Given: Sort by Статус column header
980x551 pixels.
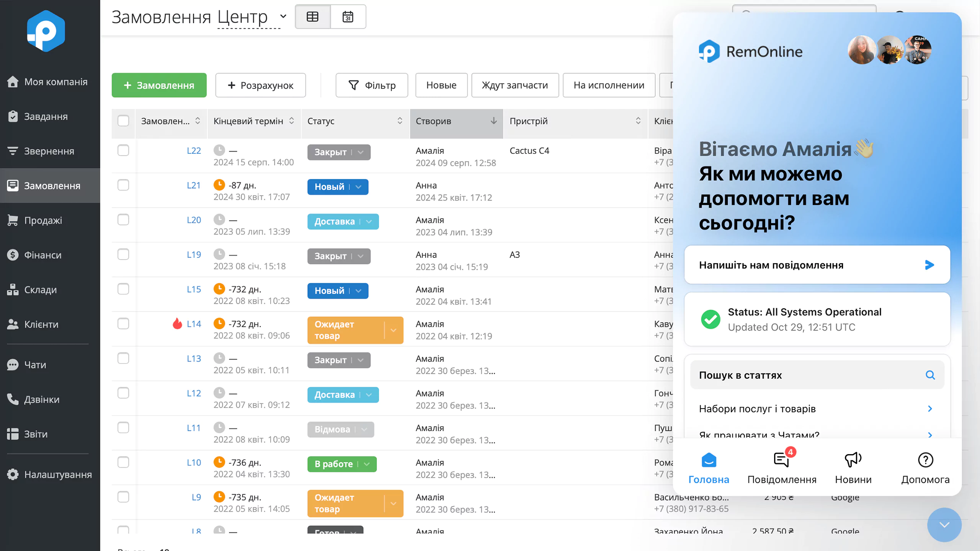Looking at the screenshot, I should 355,121.
